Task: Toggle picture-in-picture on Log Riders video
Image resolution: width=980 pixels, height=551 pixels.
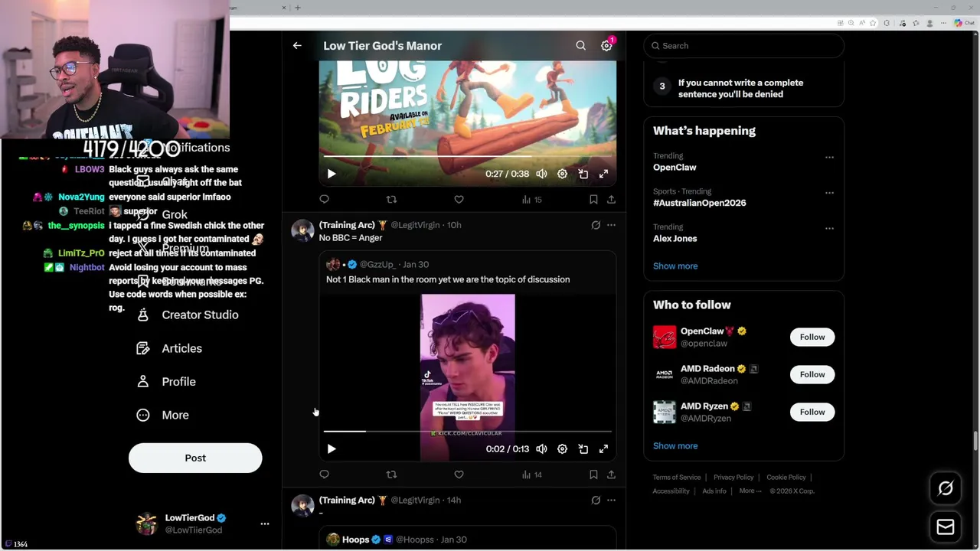Action: (583, 174)
